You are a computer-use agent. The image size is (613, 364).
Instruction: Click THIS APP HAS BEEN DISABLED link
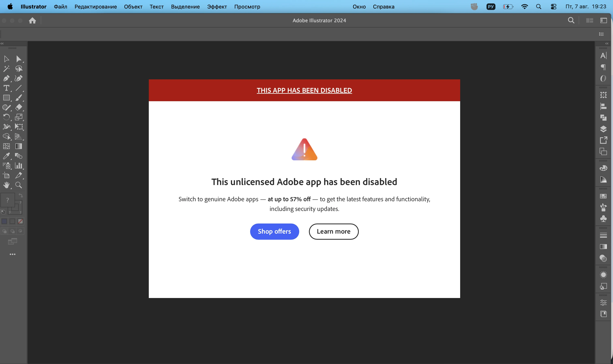304,90
